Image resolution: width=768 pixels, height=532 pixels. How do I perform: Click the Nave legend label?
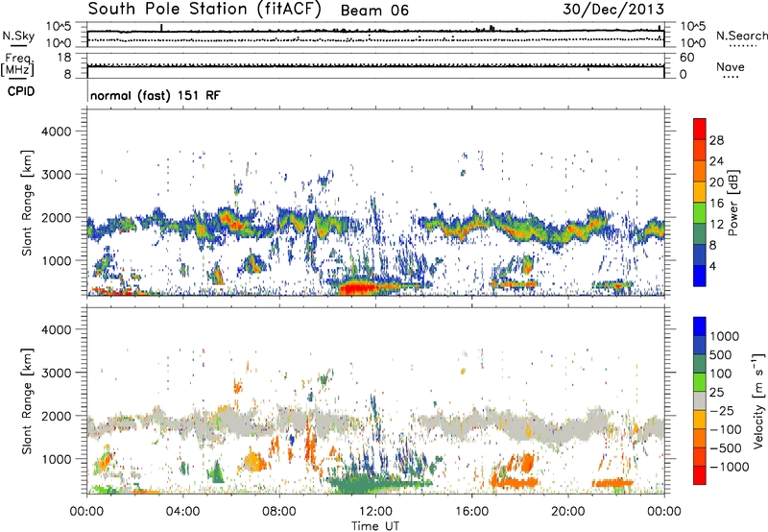(x=731, y=66)
